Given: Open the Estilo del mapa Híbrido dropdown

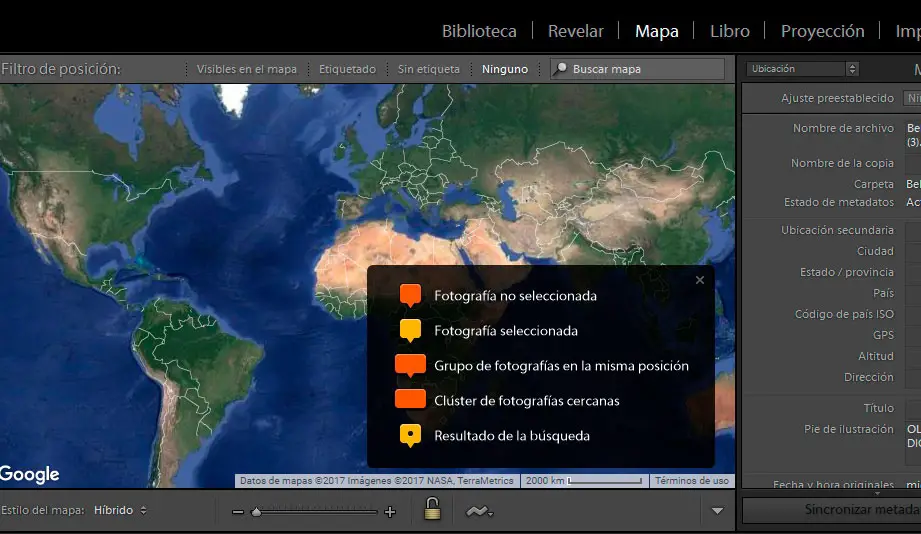Looking at the screenshot, I should (120, 511).
